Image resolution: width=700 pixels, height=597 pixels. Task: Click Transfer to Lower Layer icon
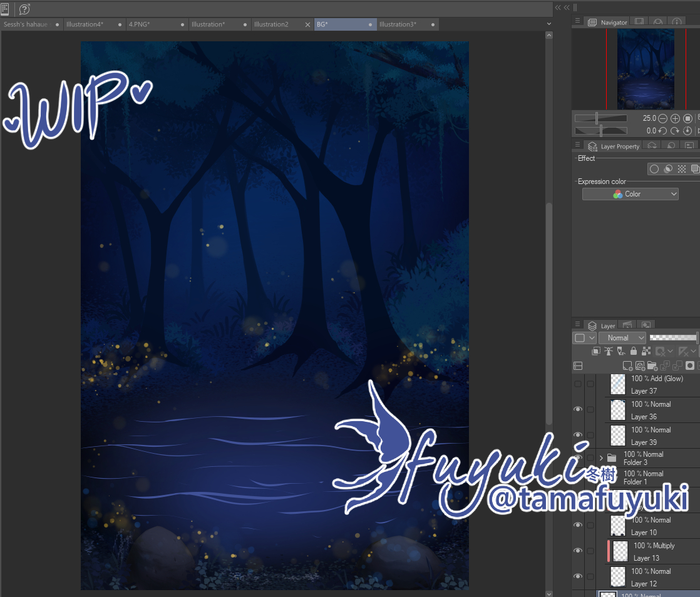(665, 366)
